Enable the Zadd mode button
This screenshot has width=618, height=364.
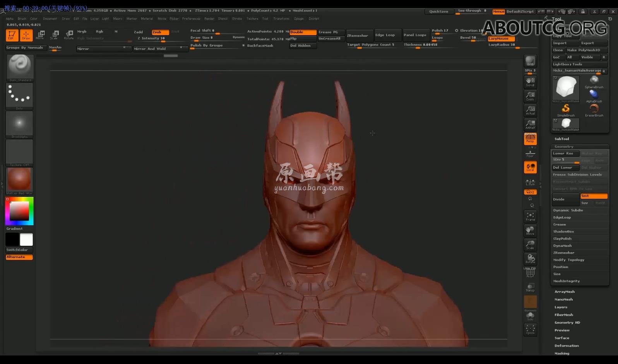click(x=138, y=32)
